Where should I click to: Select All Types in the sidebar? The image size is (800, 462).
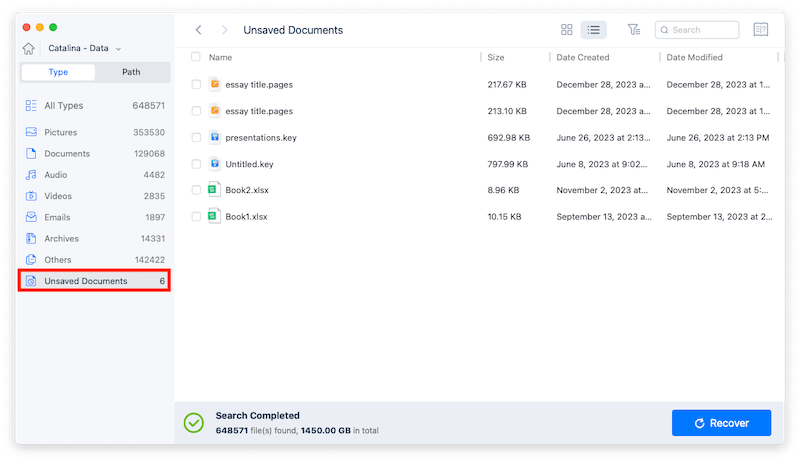94,106
